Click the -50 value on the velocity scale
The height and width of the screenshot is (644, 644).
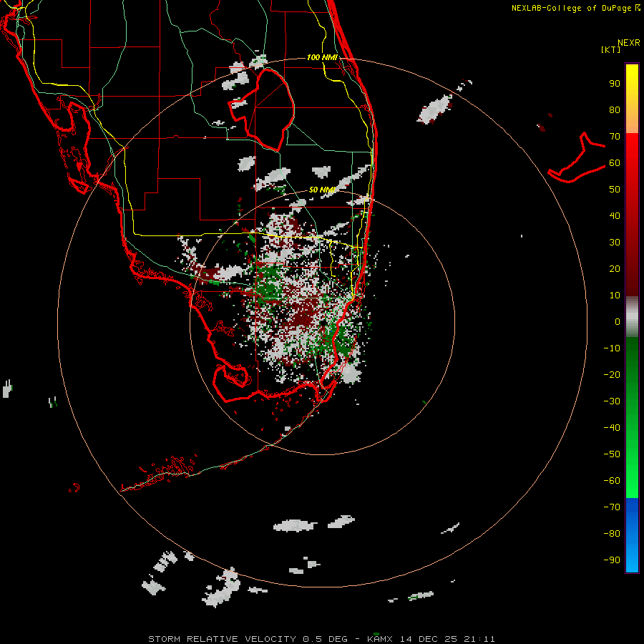612,454
